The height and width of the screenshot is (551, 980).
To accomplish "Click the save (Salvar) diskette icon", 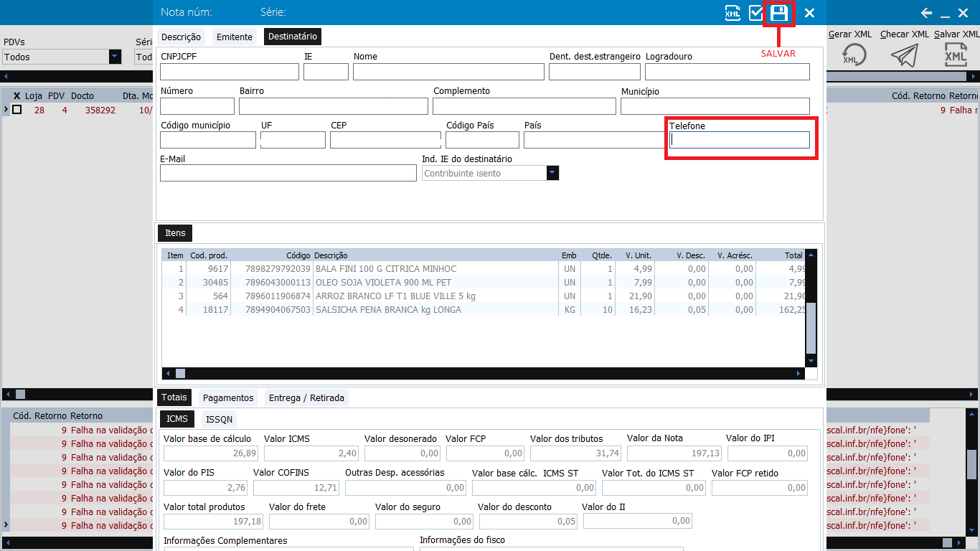I will pyautogui.click(x=779, y=13).
